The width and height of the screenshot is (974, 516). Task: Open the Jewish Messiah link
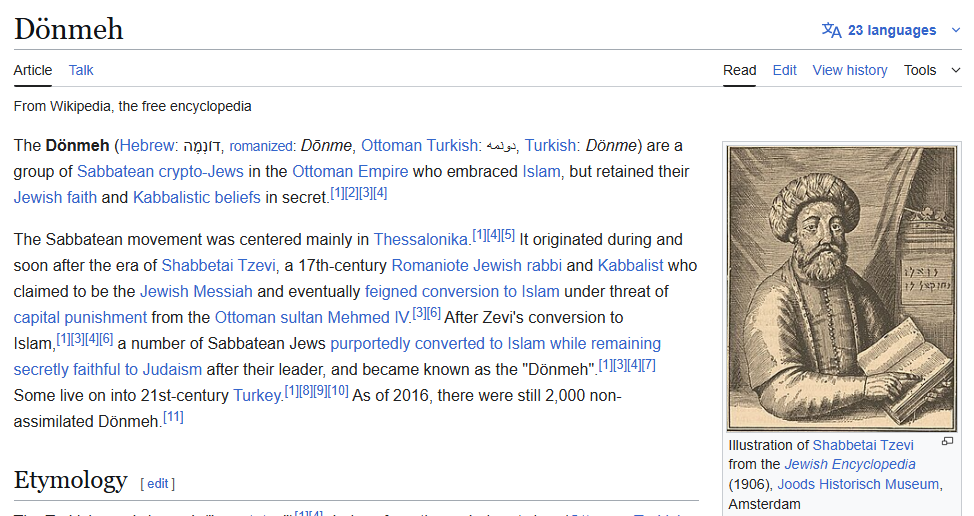tap(196, 292)
